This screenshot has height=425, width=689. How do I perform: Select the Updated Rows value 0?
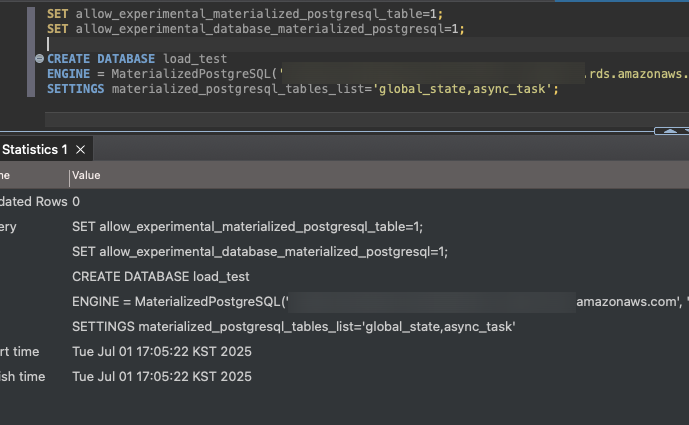[76, 202]
